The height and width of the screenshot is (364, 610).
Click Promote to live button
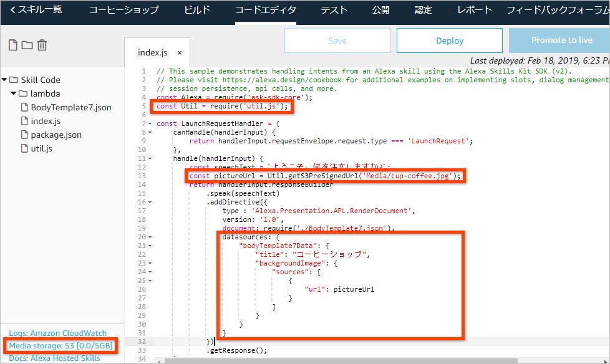coord(559,41)
